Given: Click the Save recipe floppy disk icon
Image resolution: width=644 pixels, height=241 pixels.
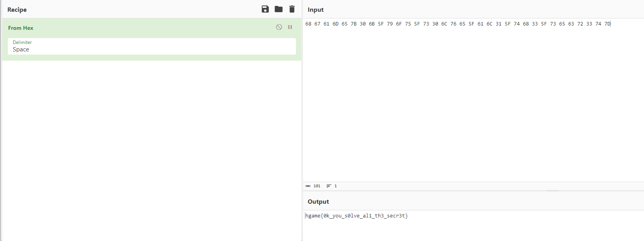Looking at the screenshot, I should pos(265,9).
